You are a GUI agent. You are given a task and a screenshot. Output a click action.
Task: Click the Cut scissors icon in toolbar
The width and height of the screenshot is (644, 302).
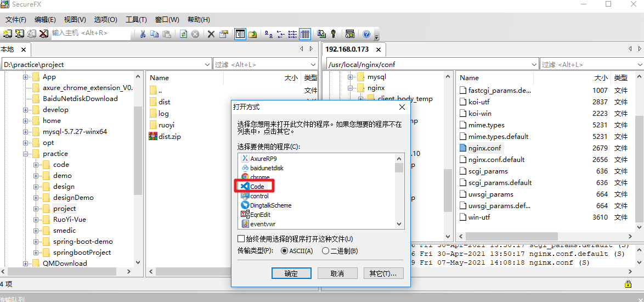point(143,34)
